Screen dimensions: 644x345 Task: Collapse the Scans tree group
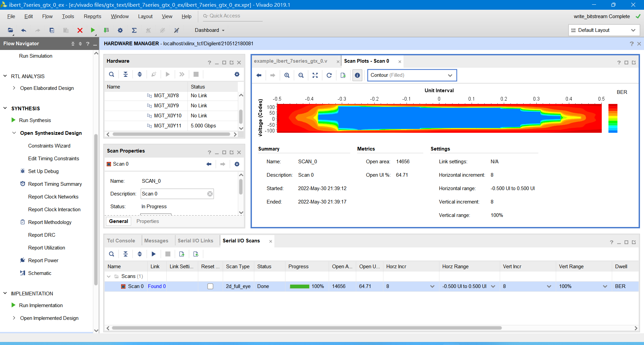pyautogui.click(x=109, y=276)
